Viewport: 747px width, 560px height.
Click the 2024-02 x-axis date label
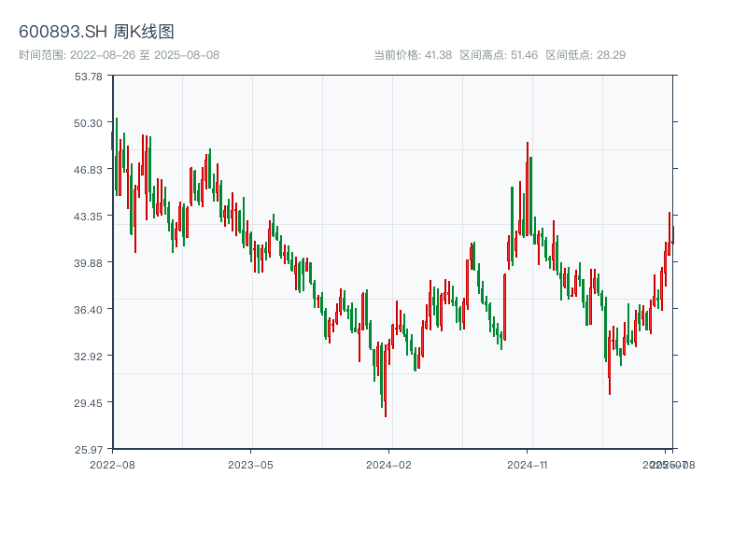tap(388, 464)
